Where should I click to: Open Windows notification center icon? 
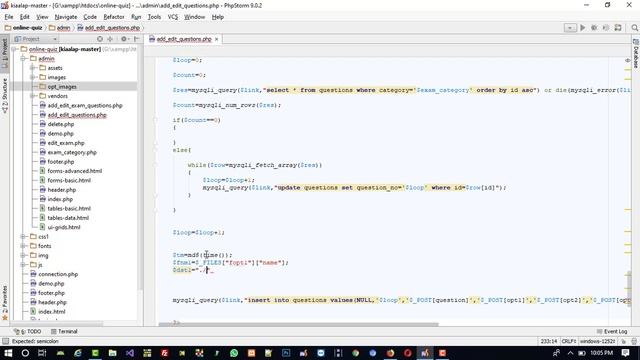625,353
